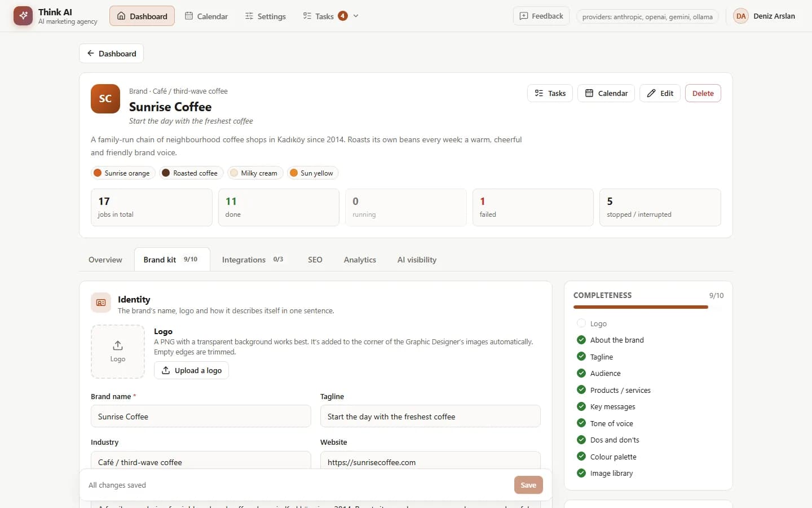812x508 pixels.
Task: Open Settings in the top navigation
Action: click(x=266, y=16)
